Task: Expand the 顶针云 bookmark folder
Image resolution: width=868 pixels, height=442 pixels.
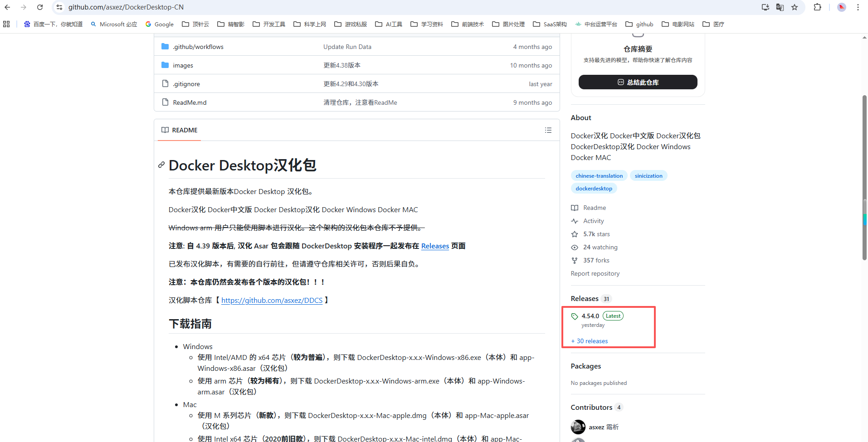Action: point(195,24)
